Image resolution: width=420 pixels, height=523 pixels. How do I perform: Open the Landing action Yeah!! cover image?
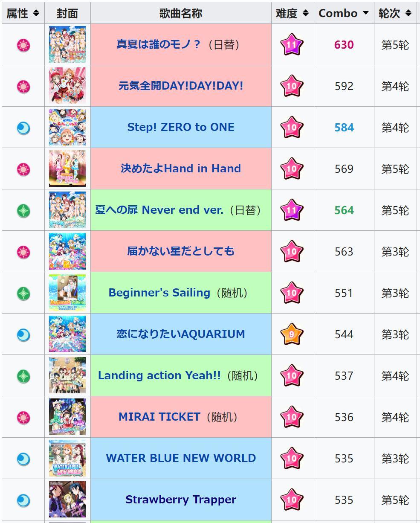67,375
